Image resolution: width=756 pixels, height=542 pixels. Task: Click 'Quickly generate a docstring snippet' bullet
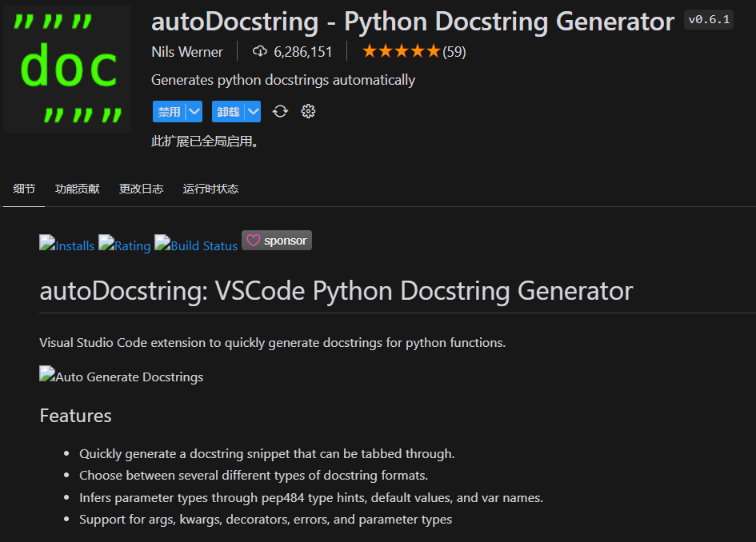point(267,454)
